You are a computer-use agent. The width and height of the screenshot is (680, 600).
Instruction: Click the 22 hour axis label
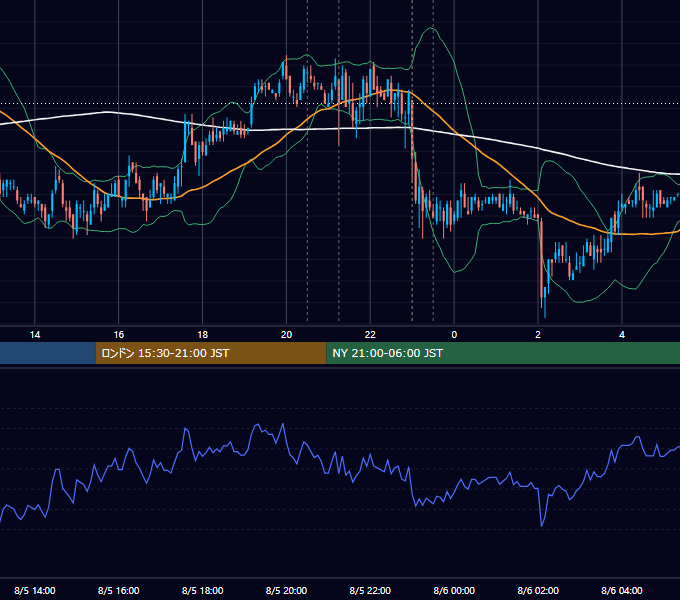(x=370, y=335)
